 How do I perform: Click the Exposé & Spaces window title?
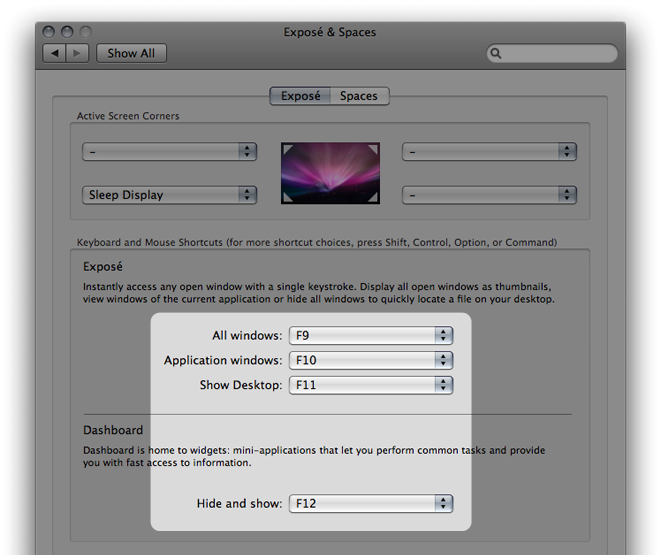click(x=330, y=32)
